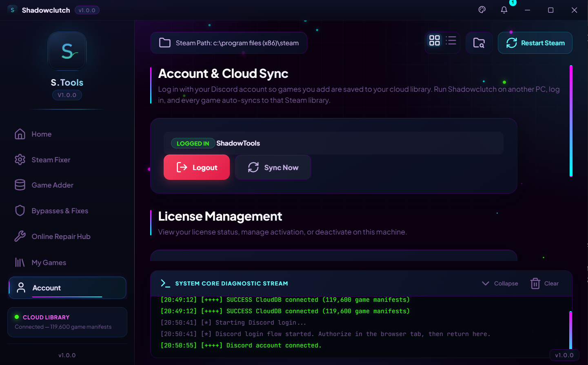Select the Account sidebar item
Screen dimensions: 588x365
click(x=67, y=288)
